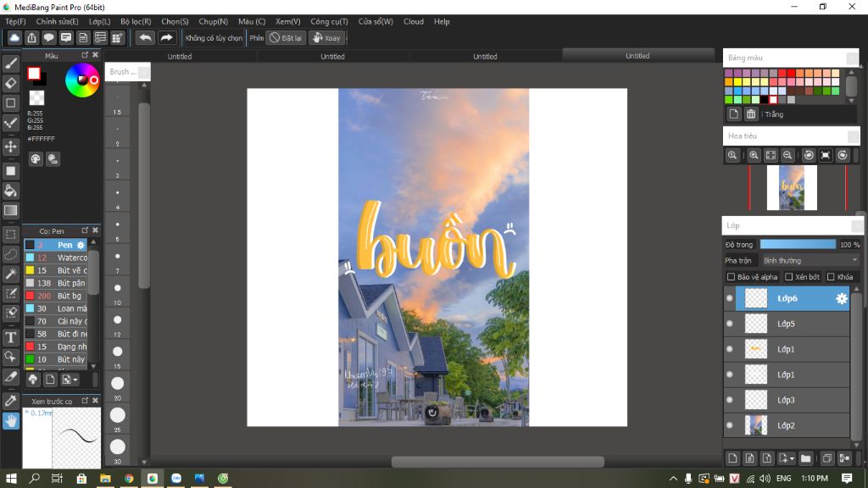Hide the Lớp5 layer visibility dot
868x488 pixels.
pos(730,324)
